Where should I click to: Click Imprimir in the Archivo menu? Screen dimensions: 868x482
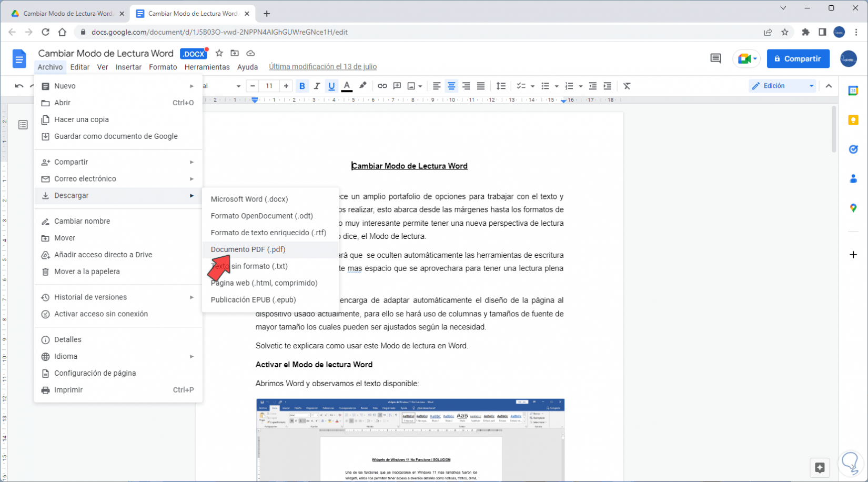(118, 390)
